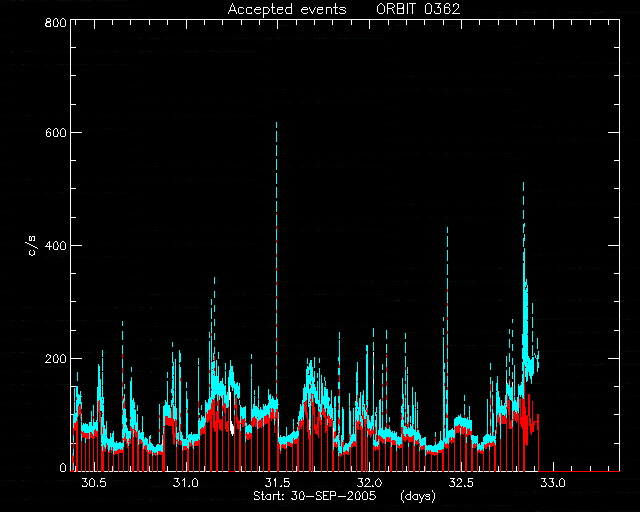Image resolution: width=640 pixels, height=512 pixels.
Task: Click the 400 y-axis tick label
Action: [55, 245]
